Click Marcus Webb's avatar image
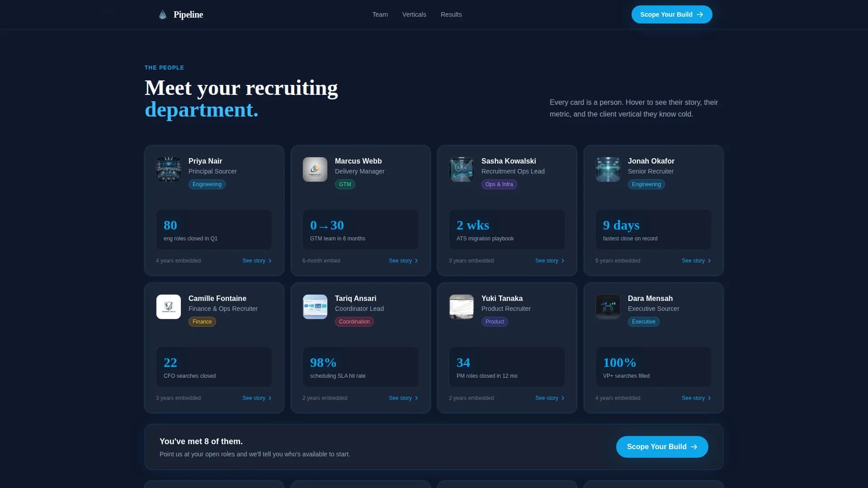The image size is (868, 488). (x=315, y=169)
